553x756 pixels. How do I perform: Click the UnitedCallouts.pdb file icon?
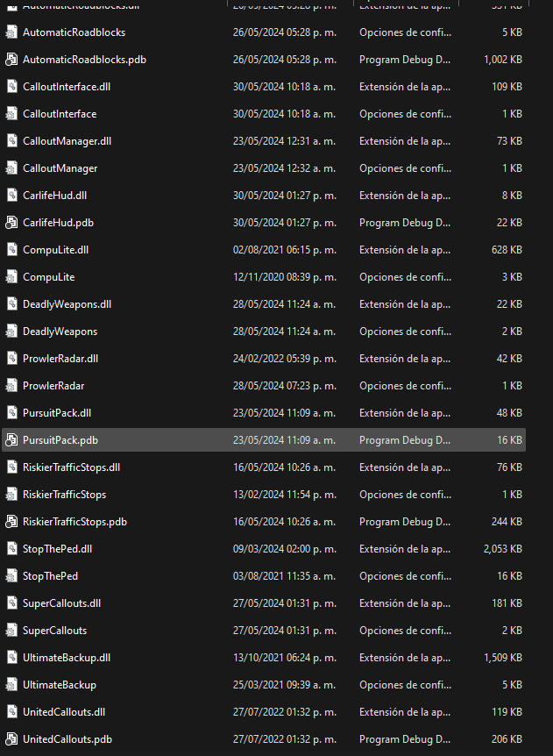[11, 739]
